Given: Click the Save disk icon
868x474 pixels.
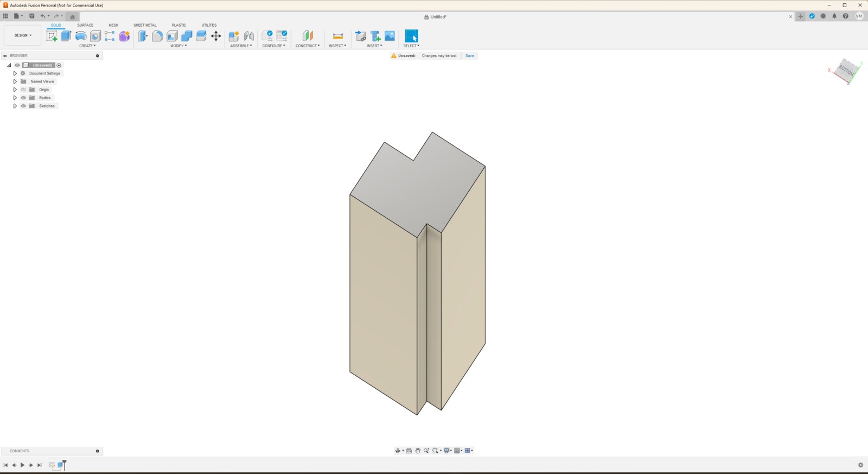Looking at the screenshot, I should point(31,16).
